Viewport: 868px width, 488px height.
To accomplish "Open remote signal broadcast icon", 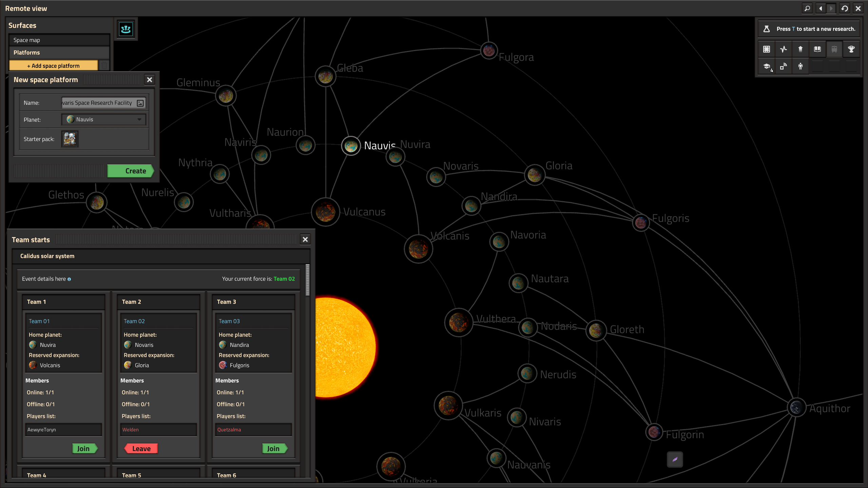I will click(x=784, y=66).
